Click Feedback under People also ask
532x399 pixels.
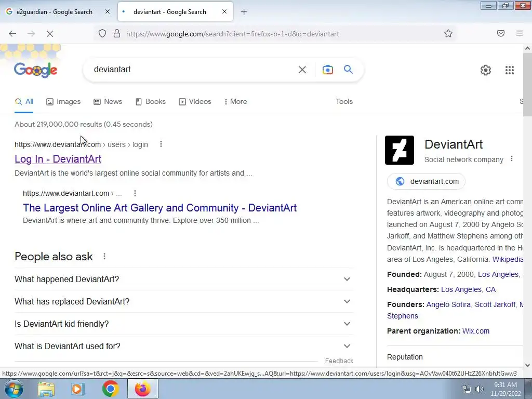coord(339,361)
